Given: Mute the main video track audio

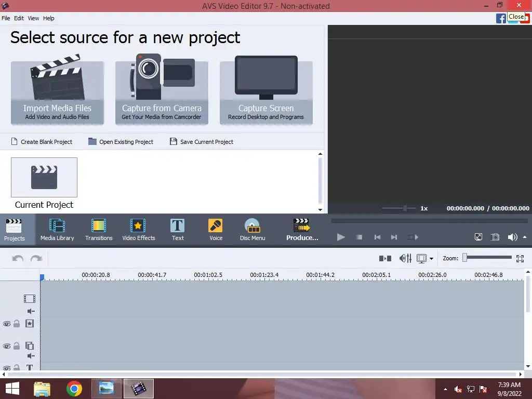Looking at the screenshot, I should pyautogui.click(x=31, y=311).
